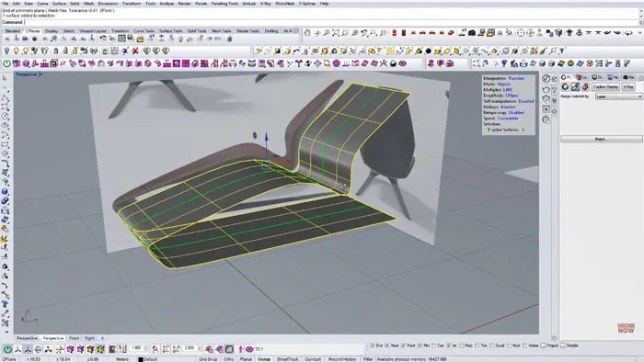Image resolution: width=644 pixels, height=362 pixels.
Task: Toggle the Point osnap checkbox
Action: pos(403,346)
